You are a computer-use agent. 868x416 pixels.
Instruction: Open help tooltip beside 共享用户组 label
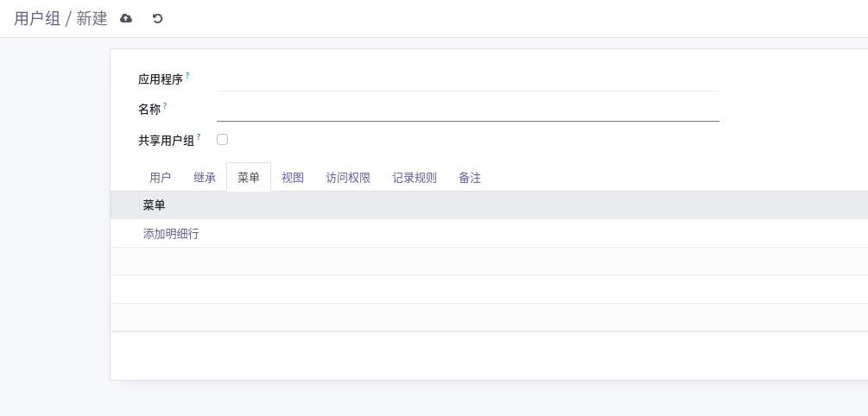[199, 136]
